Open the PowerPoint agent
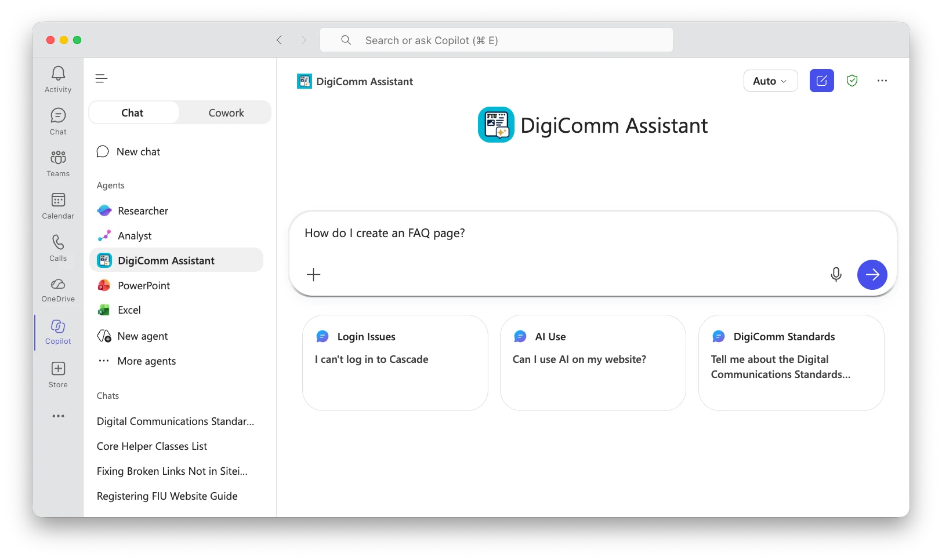The width and height of the screenshot is (942, 560). pyautogui.click(x=176, y=286)
